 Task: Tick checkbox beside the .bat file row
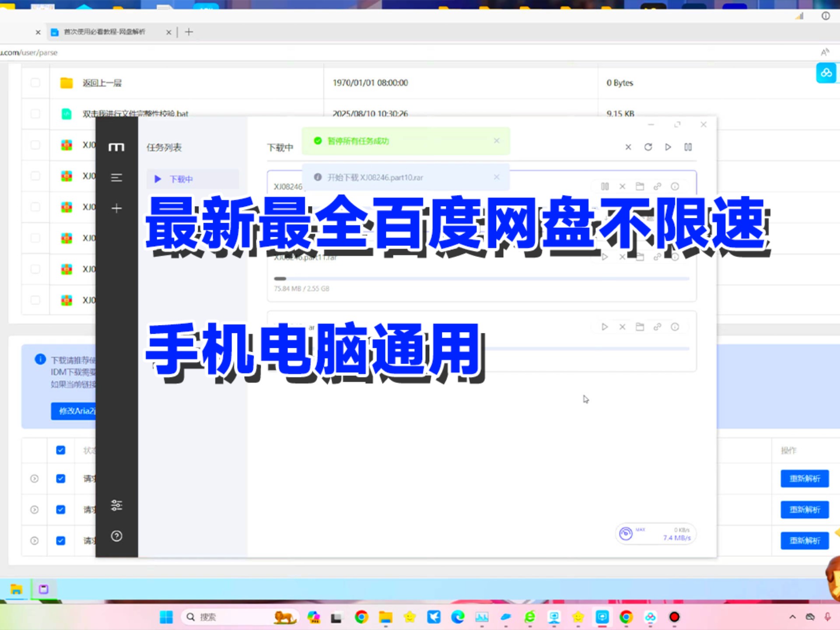pos(35,114)
